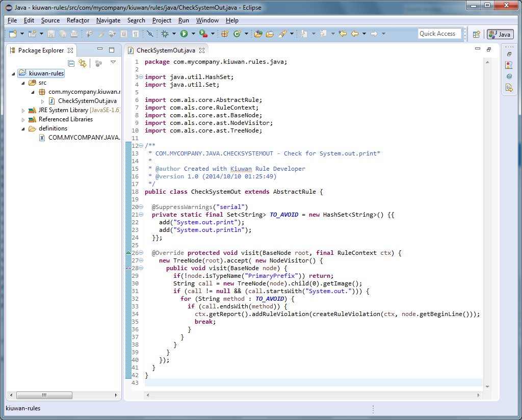Click the Quick Access search field
Image resolution: width=522 pixels, height=420 pixels.
[438, 34]
